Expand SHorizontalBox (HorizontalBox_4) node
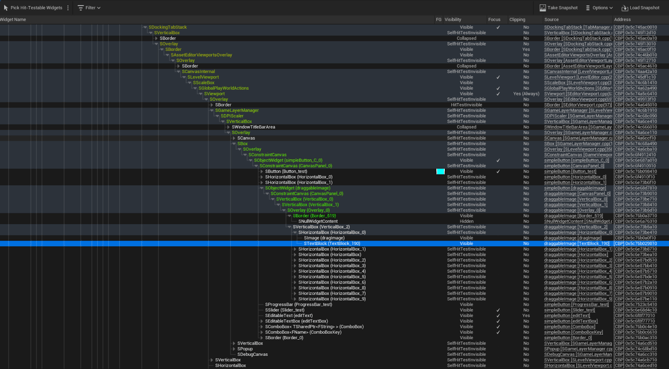This screenshot has width=669, height=369. click(x=295, y=271)
